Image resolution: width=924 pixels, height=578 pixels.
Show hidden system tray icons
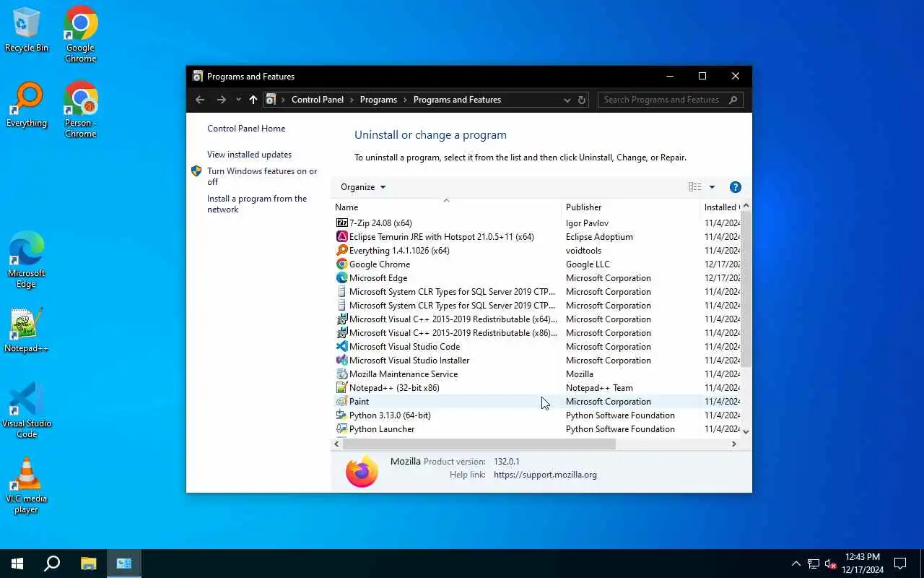[x=796, y=564]
